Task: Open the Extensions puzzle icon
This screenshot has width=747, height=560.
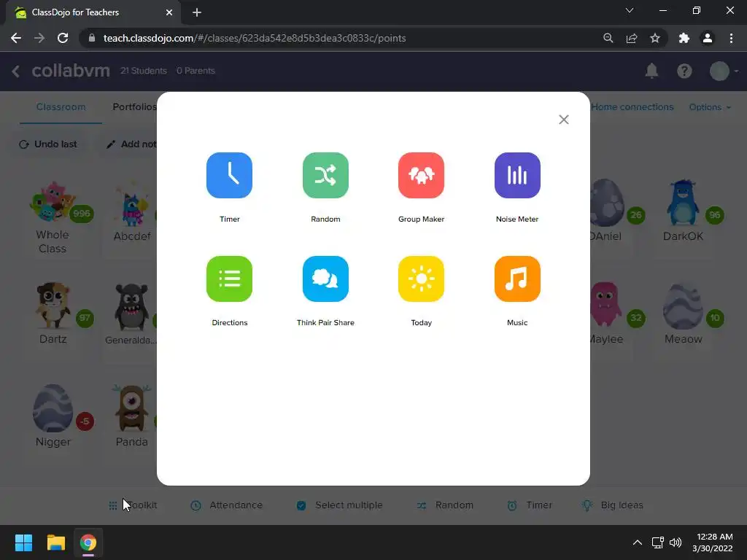Action: point(684,38)
